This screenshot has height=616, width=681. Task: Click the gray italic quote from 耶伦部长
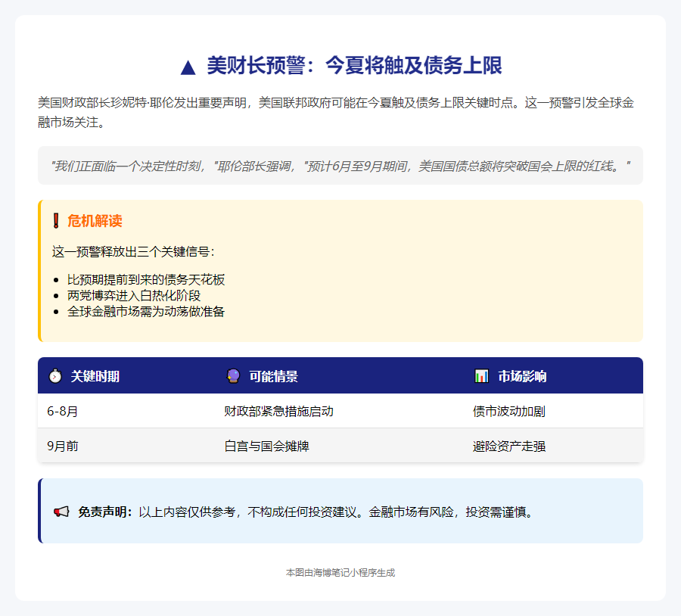coord(340,166)
